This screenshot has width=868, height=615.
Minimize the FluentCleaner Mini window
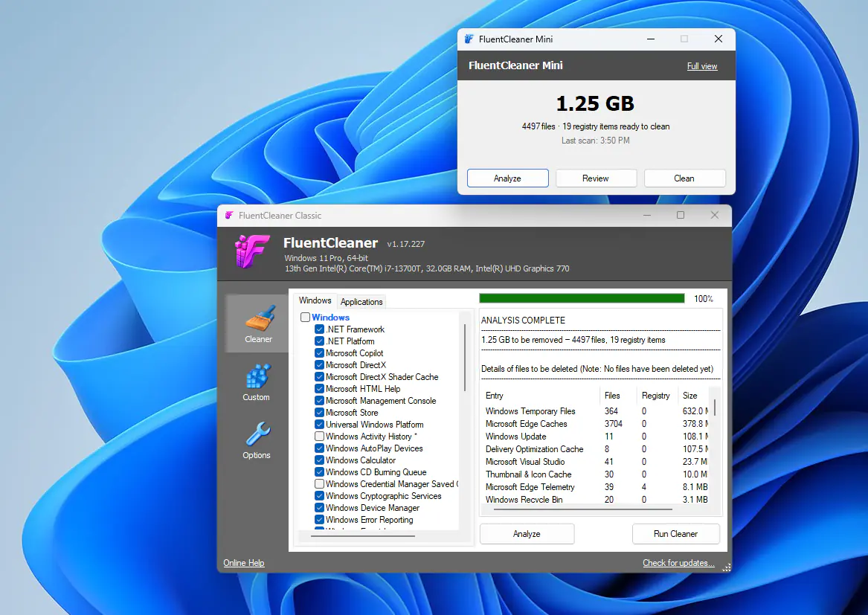pos(651,39)
